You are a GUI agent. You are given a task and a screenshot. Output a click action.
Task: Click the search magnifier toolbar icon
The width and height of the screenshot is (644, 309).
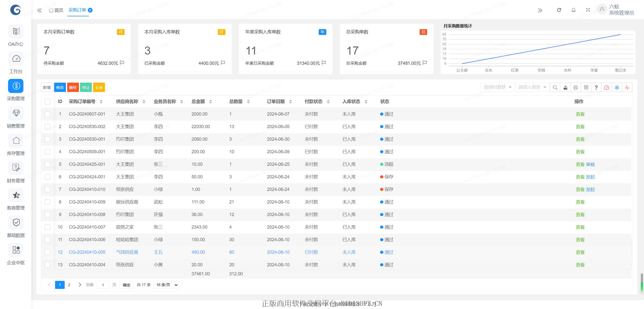pyautogui.click(x=555, y=87)
